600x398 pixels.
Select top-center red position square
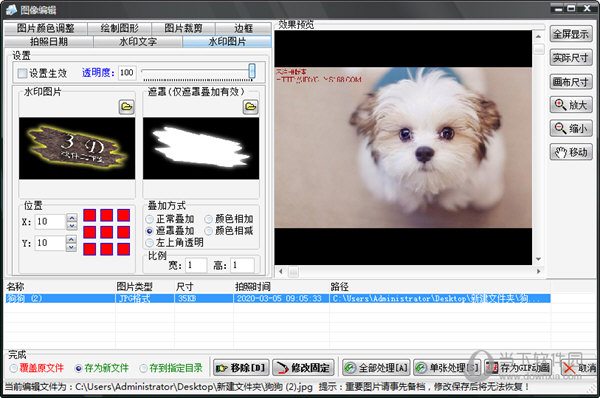107,215
